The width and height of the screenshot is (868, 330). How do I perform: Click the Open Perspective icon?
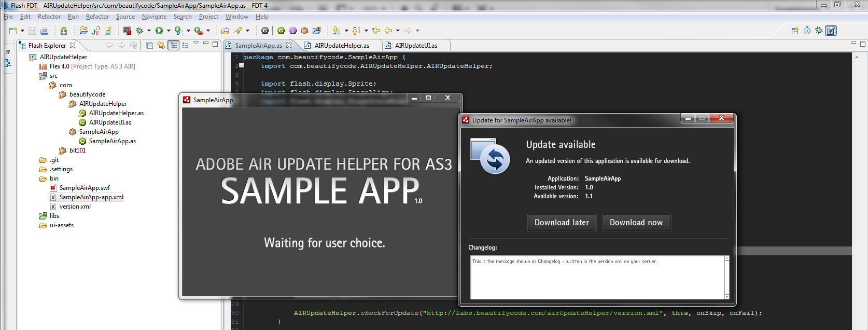(x=795, y=31)
